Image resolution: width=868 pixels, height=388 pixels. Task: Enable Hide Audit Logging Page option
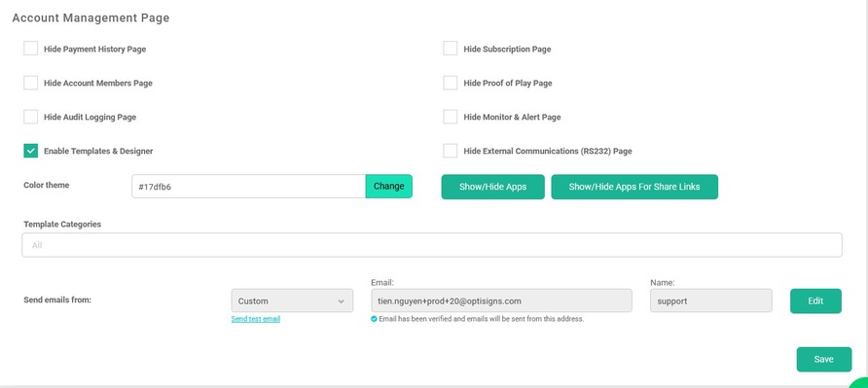(x=30, y=117)
